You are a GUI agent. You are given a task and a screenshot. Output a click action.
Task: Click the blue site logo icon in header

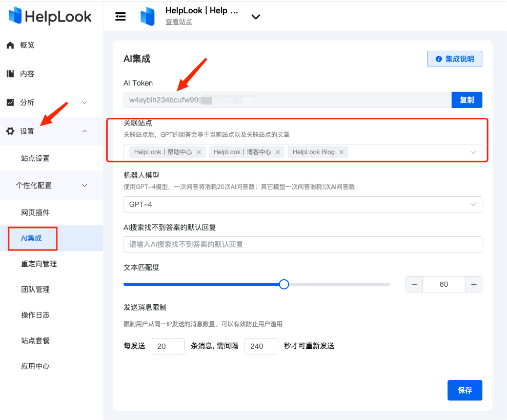[x=148, y=16]
